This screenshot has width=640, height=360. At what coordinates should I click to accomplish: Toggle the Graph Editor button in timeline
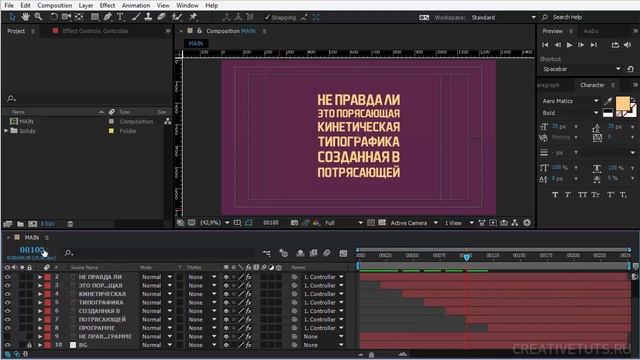coord(343,253)
